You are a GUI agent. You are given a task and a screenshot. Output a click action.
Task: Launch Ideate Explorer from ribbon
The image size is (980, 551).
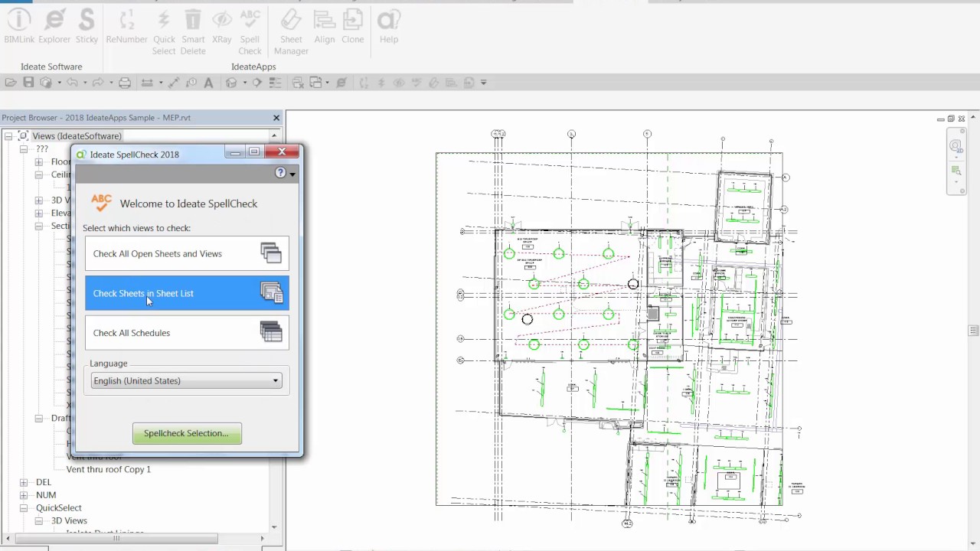[54, 27]
